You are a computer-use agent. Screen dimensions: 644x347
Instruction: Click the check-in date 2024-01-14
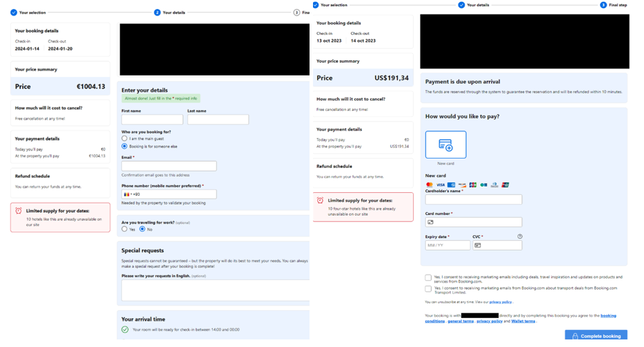[x=27, y=48]
